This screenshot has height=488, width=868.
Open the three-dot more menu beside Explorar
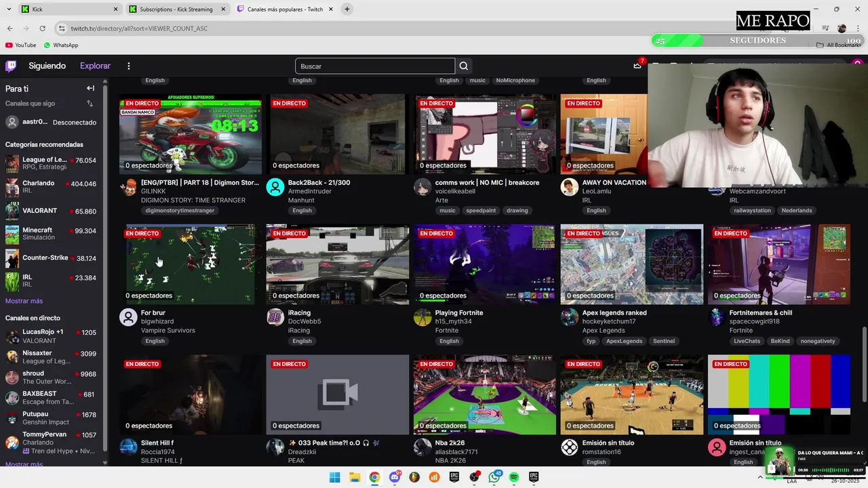(128, 66)
